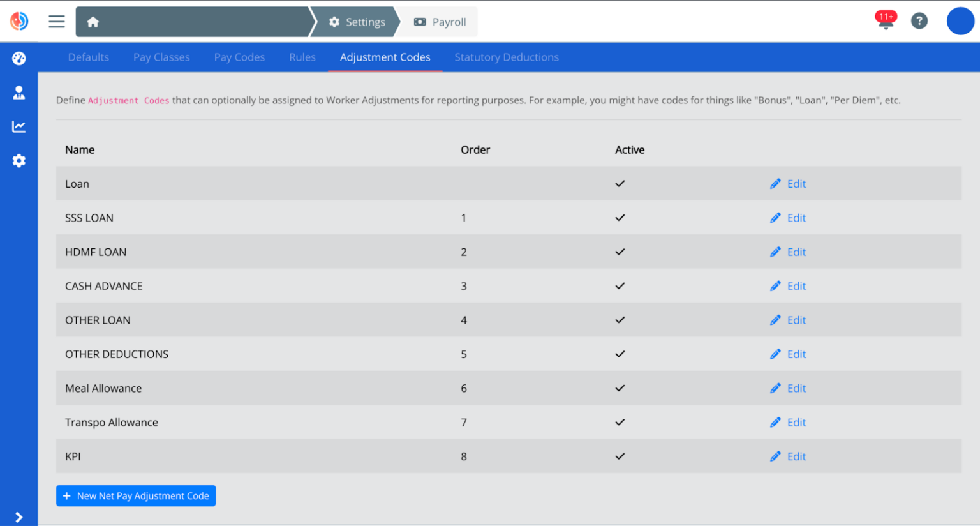Open the hamburger menu
Screen dimensions: 980x526
[57, 22]
